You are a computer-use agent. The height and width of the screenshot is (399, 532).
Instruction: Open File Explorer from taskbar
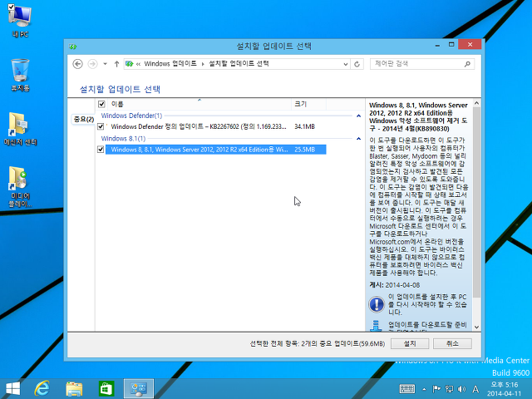(x=74, y=389)
